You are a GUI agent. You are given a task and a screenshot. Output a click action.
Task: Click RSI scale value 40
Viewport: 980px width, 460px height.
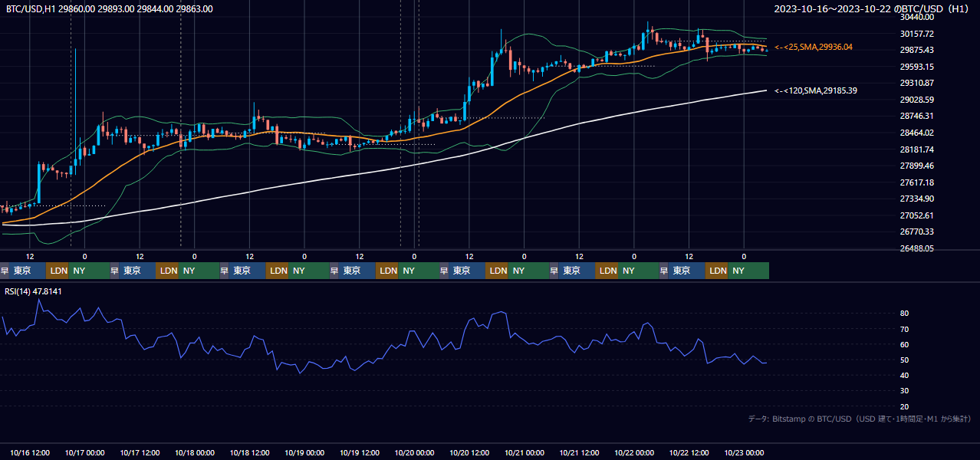click(905, 375)
